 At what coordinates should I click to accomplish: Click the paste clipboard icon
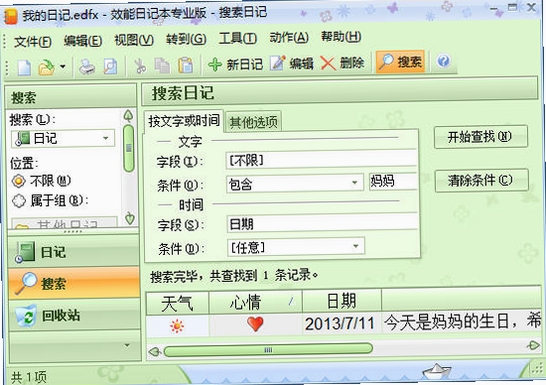click(185, 65)
